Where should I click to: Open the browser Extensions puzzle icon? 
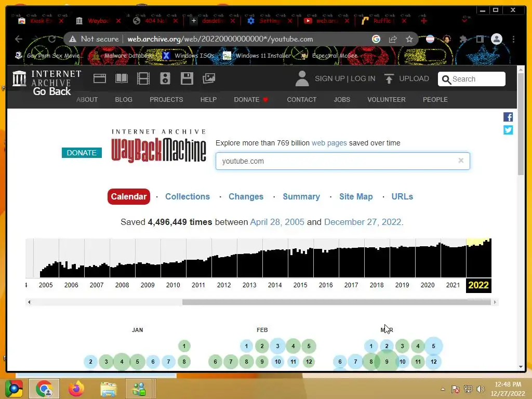coord(463,39)
